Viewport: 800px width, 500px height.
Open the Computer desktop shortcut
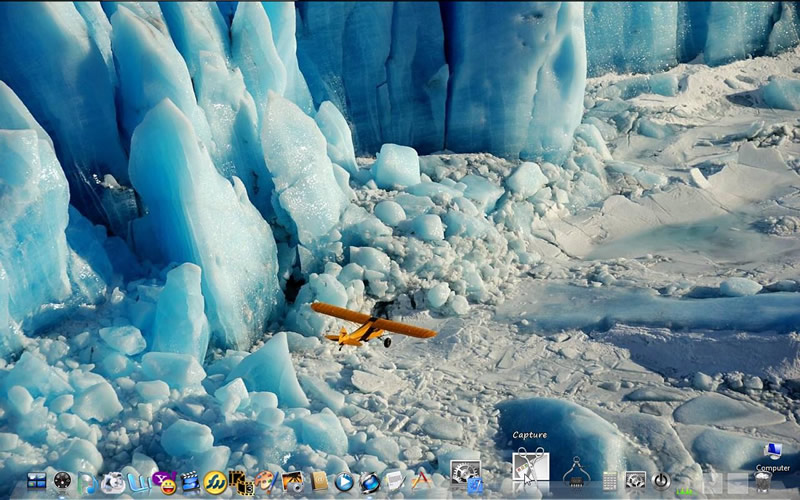tap(773, 453)
